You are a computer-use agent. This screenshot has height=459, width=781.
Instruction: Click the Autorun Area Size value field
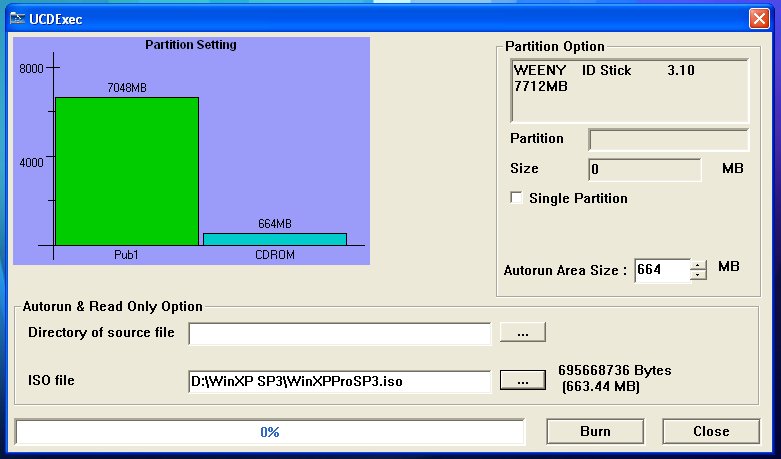(662, 270)
